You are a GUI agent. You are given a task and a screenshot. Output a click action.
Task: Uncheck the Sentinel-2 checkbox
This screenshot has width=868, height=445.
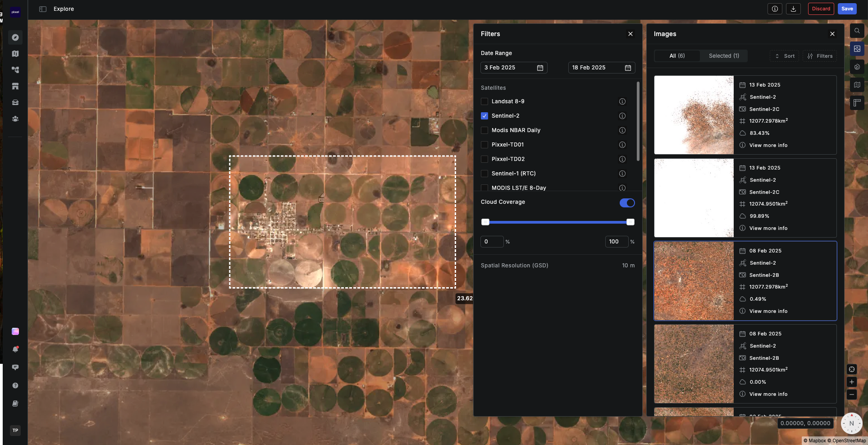coord(484,116)
